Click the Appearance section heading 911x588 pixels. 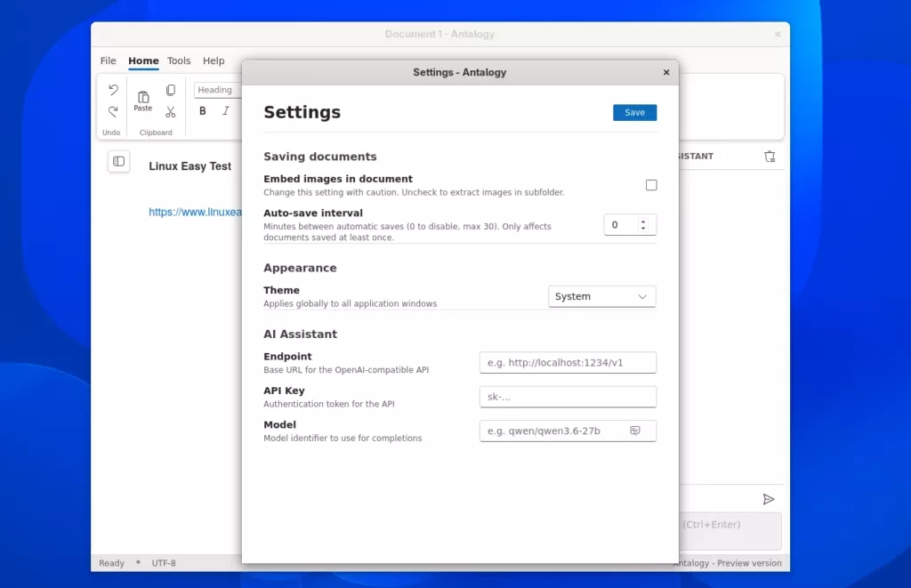(x=300, y=268)
